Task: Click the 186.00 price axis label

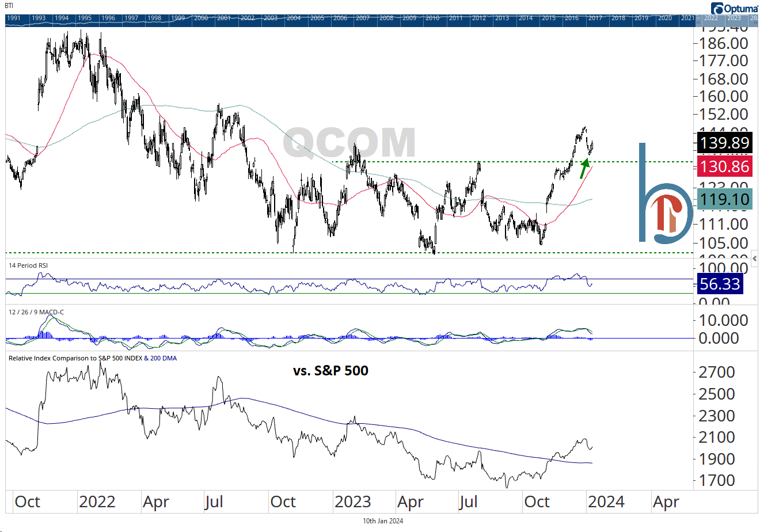Action: click(x=723, y=43)
